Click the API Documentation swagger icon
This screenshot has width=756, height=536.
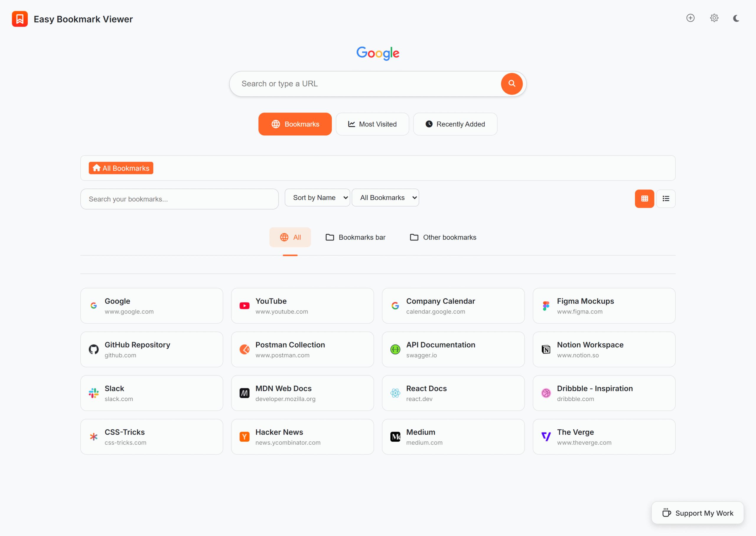click(x=395, y=349)
